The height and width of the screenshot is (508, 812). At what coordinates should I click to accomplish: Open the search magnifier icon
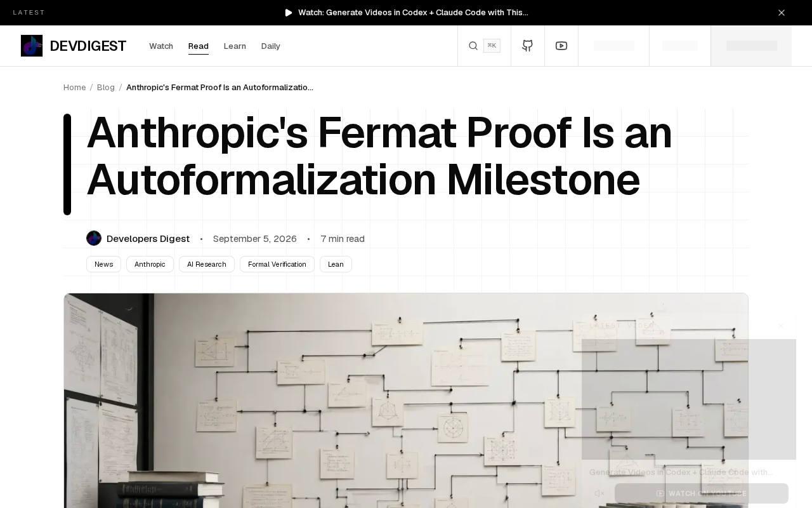[473, 46]
